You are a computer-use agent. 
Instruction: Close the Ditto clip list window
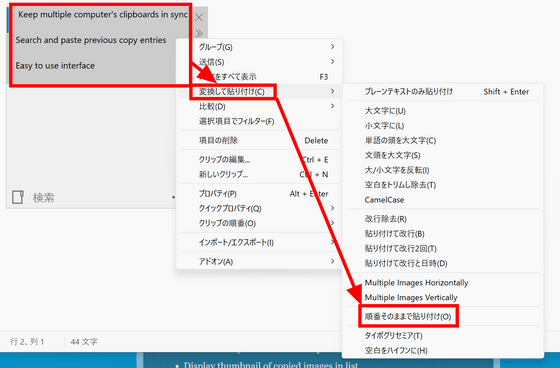click(199, 18)
